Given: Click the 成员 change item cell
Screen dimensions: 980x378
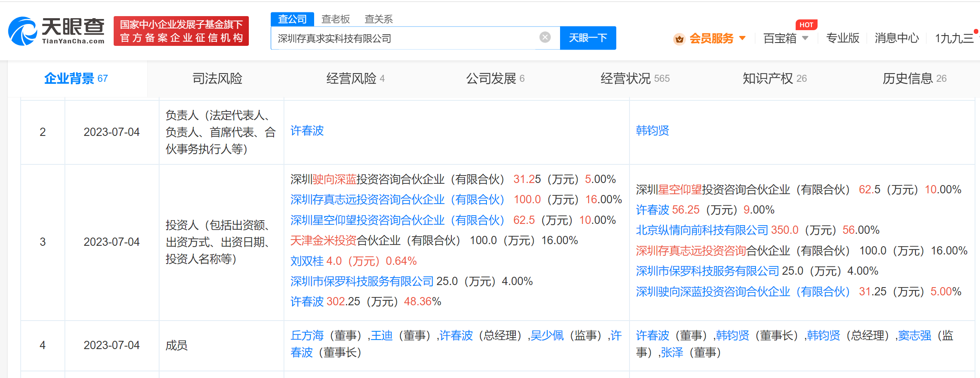Looking at the screenshot, I should pos(176,345).
